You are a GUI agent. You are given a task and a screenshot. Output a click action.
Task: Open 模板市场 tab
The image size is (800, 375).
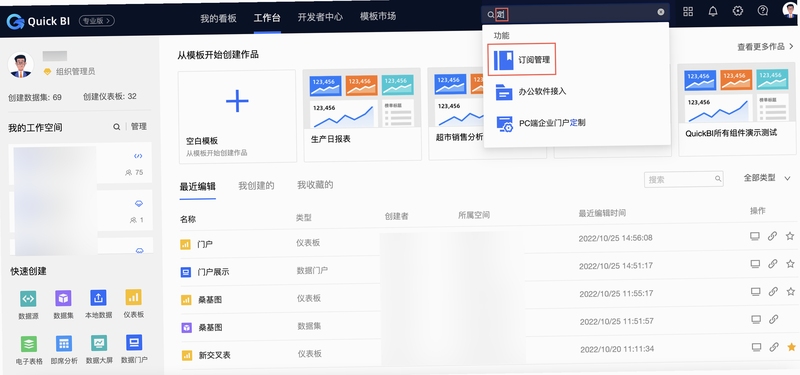(x=378, y=16)
